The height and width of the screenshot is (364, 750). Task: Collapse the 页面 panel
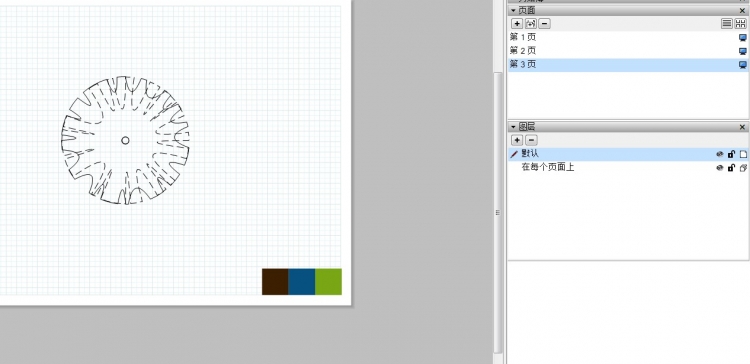513,11
